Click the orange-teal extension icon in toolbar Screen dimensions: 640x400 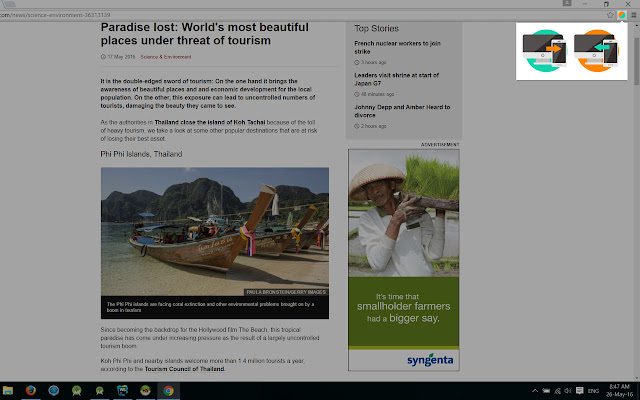[x=621, y=15]
